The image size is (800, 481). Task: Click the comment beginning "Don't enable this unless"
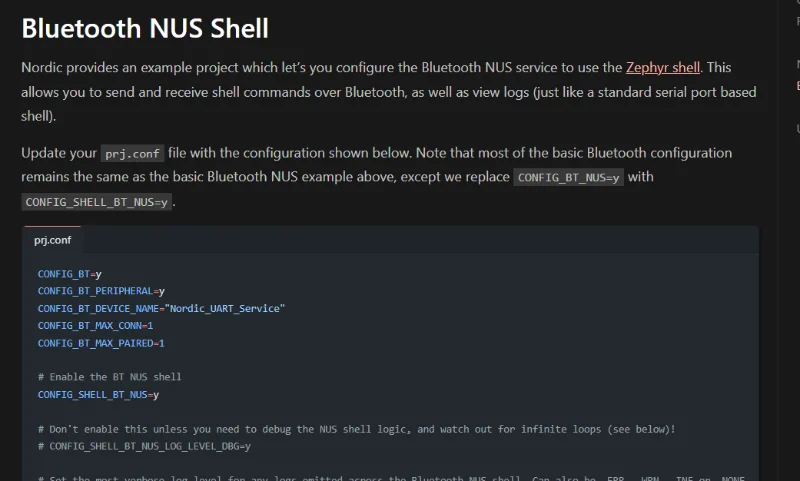pyautogui.click(x=356, y=429)
